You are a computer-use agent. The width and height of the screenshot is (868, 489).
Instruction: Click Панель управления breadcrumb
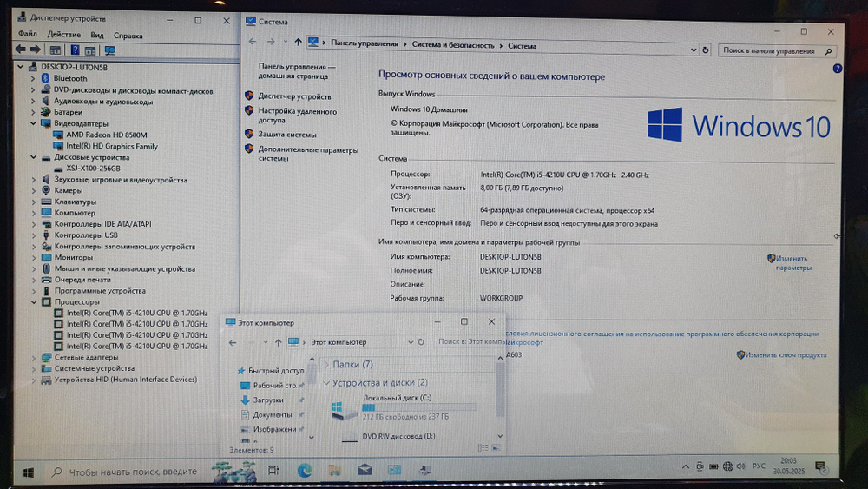tap(365, 43)
